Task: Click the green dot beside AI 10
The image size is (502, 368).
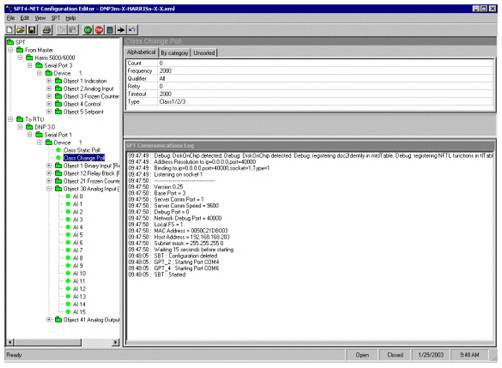Action: [68, 273]
